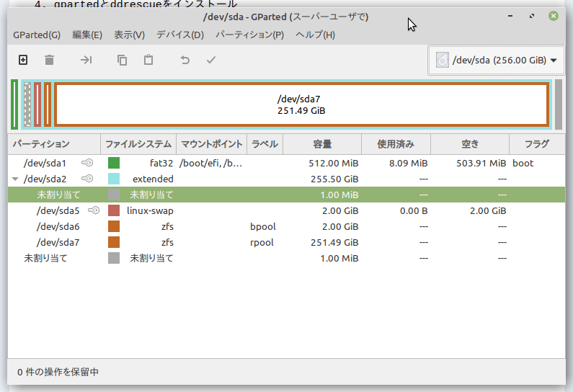This screenshot has height=392, width=573.
Task: Maximize the GParted window
Action: pyautogui.click(x=532, y=16)
